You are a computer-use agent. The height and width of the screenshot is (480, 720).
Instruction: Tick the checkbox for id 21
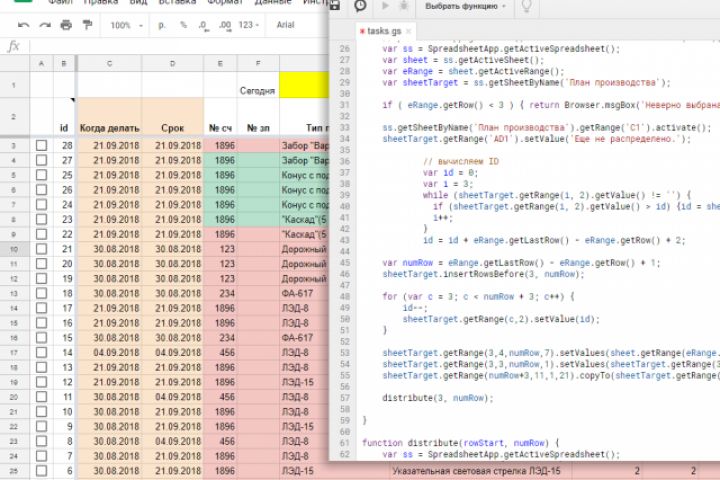(x=41, y=249)
